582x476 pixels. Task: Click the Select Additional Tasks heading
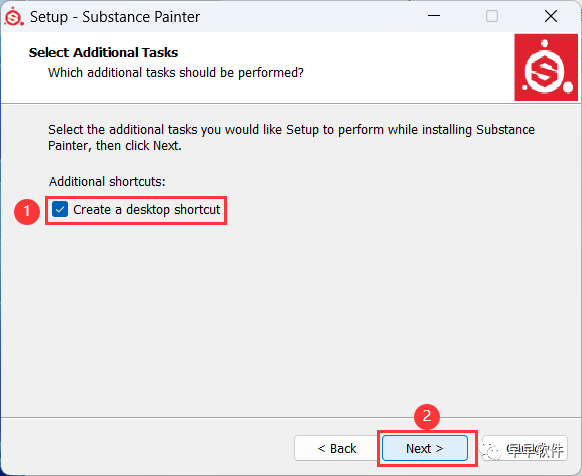point(104,52)
